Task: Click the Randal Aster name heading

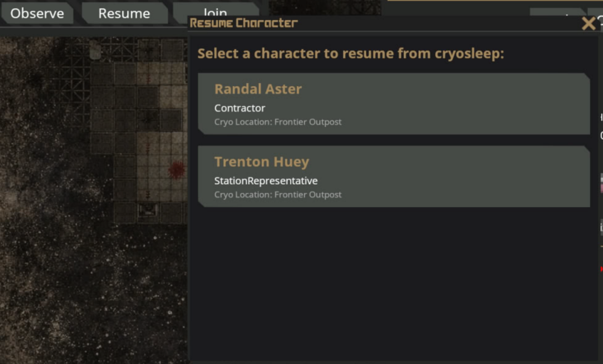Action: coord(258,89)
